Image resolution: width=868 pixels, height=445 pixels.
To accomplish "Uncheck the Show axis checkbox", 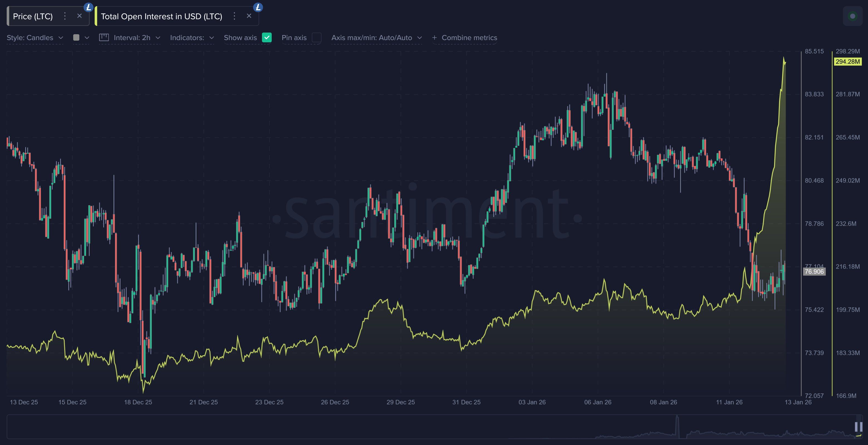I will [266, 37].
